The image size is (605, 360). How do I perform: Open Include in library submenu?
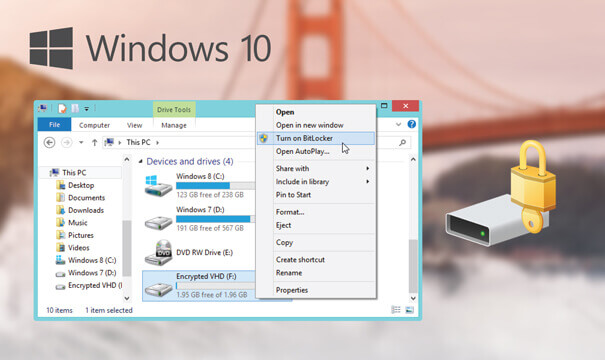click(x=316, y=181)
